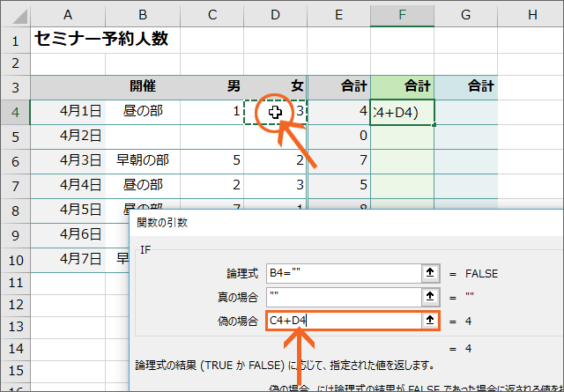Click the IF function group label

[145, 250]
